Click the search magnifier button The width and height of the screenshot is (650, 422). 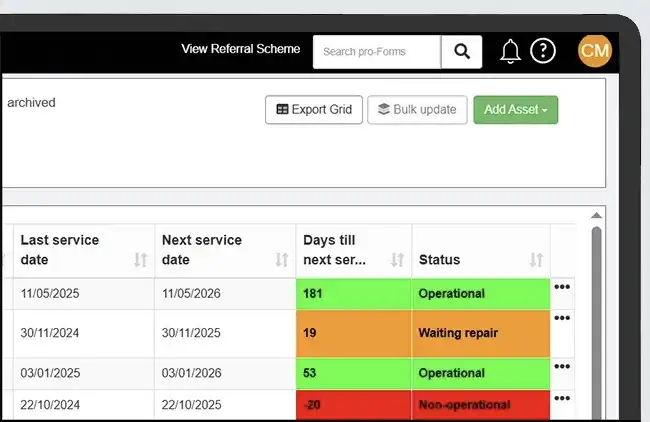click(x=461, y=52)
